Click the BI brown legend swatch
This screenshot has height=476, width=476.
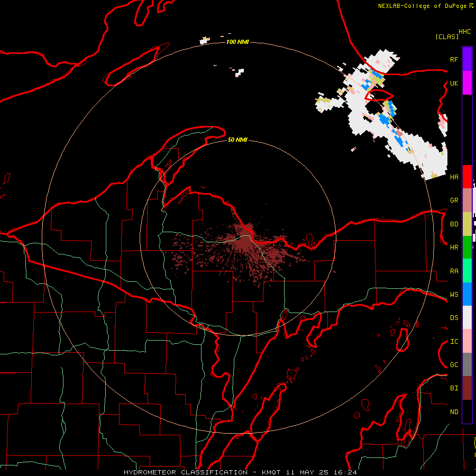(467, 388)
